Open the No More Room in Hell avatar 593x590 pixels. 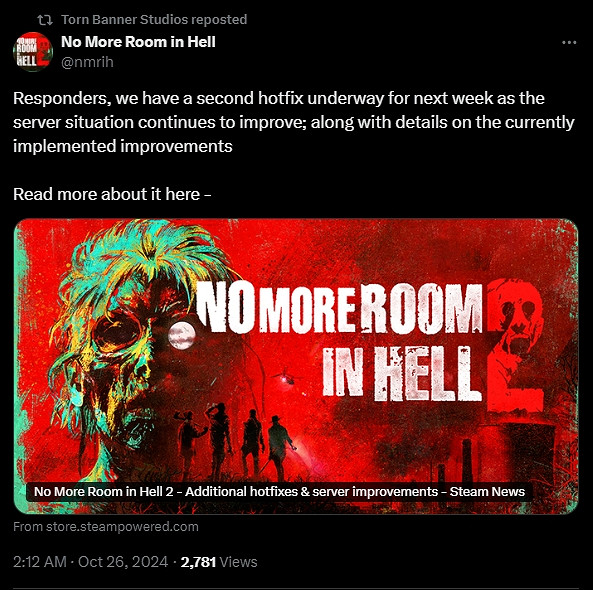(33, 51)
